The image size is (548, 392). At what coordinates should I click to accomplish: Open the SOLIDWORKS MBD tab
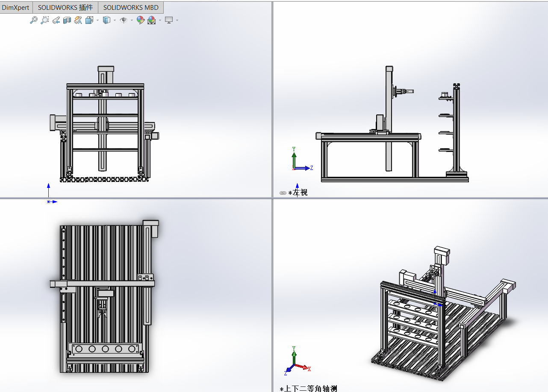pos(131,8)
